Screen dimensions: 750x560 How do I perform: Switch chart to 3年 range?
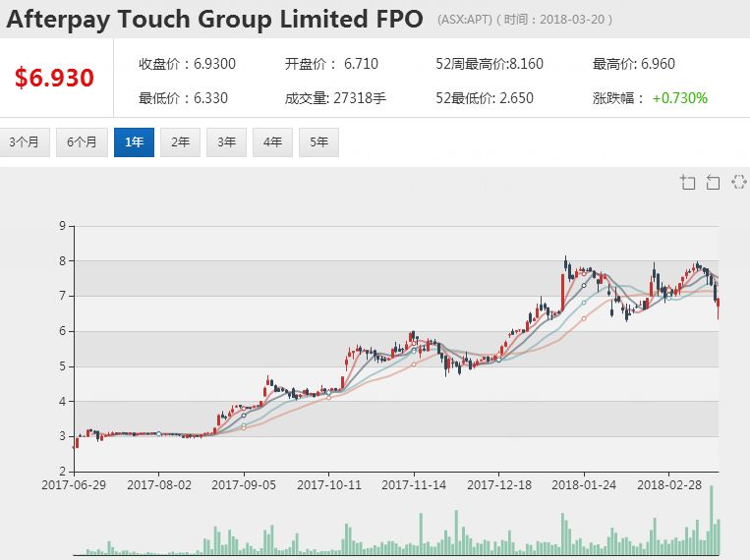pyautogui.click(x=226, y=142)
